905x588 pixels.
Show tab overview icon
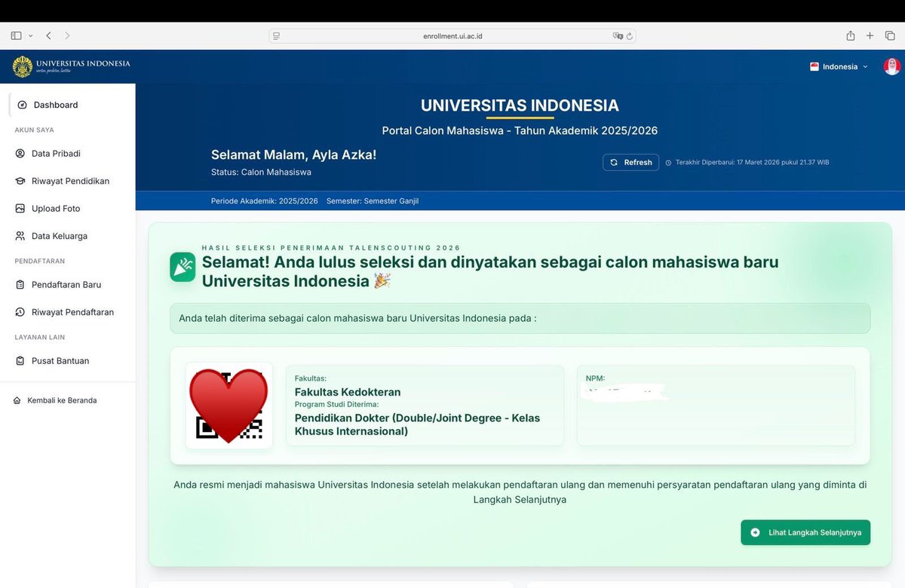pyautogui.click(x=890, y=35)
